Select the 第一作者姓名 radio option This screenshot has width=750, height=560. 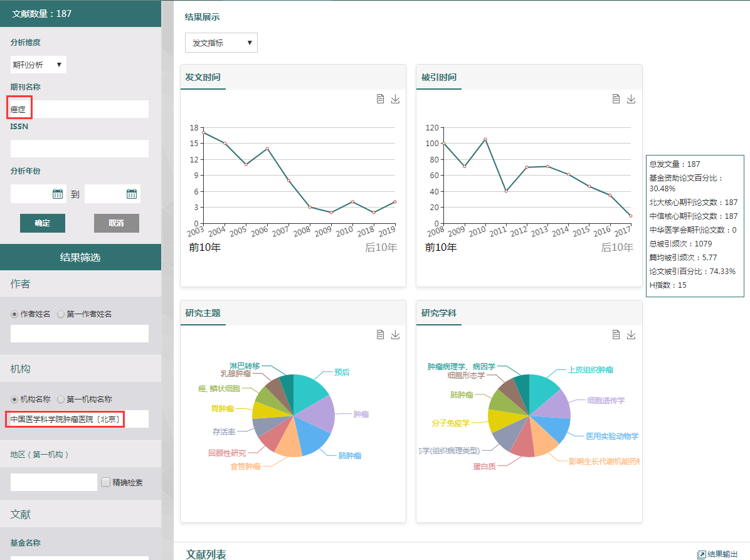(x=61, y=314)
